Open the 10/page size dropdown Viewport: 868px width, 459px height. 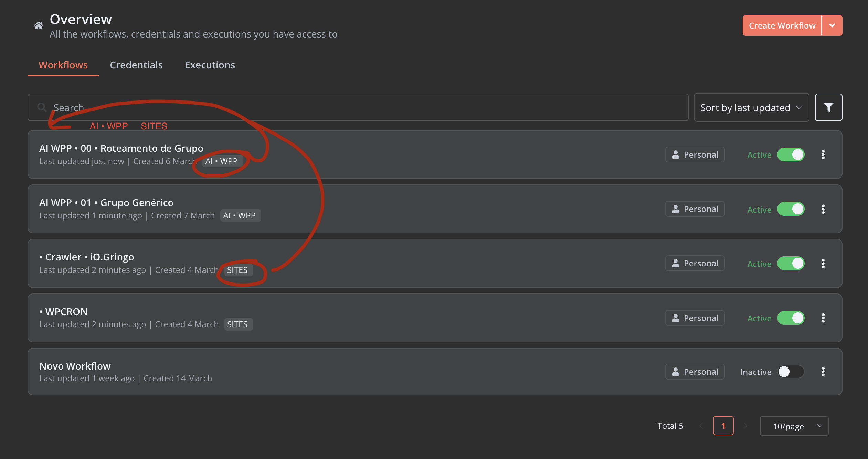point(794,426)
